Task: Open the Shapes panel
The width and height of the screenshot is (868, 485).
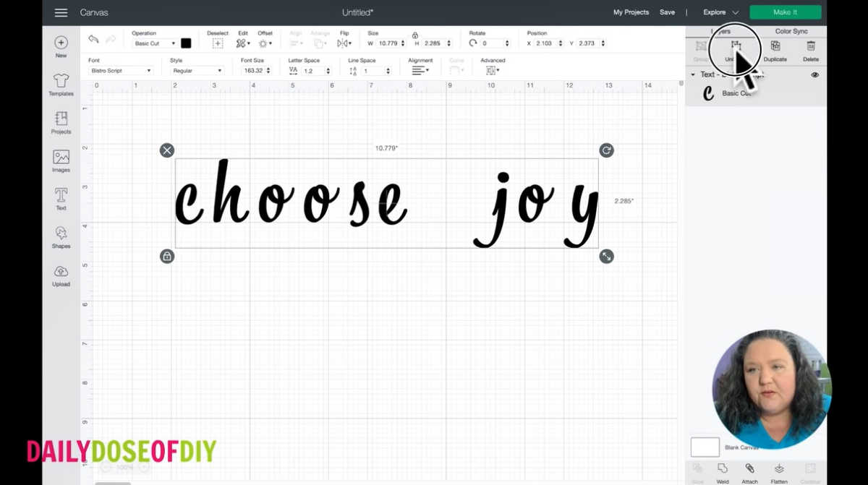Action: [61, 233]
